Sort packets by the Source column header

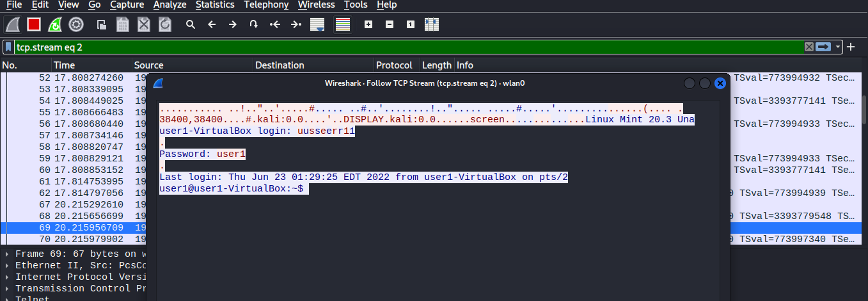tap(193, 65)
